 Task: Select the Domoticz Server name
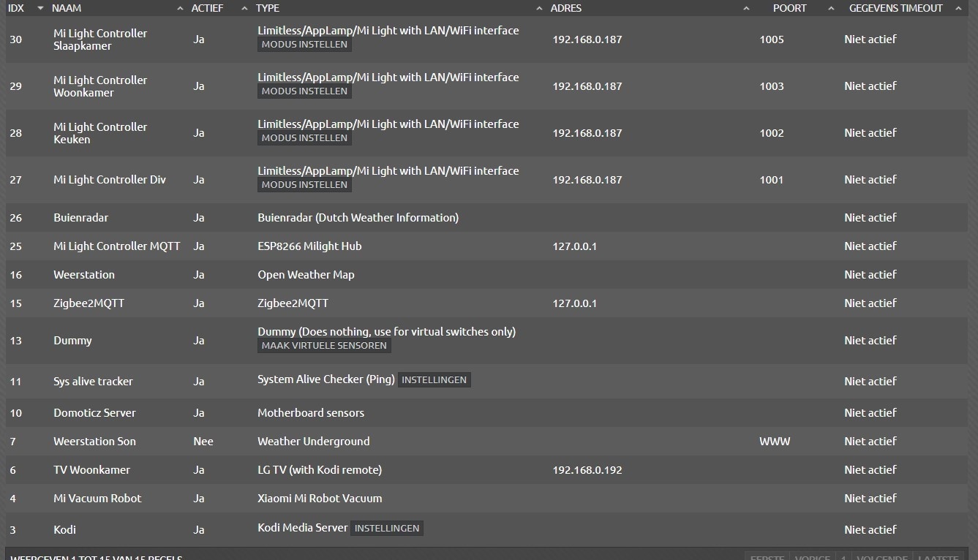click(94, 413)
